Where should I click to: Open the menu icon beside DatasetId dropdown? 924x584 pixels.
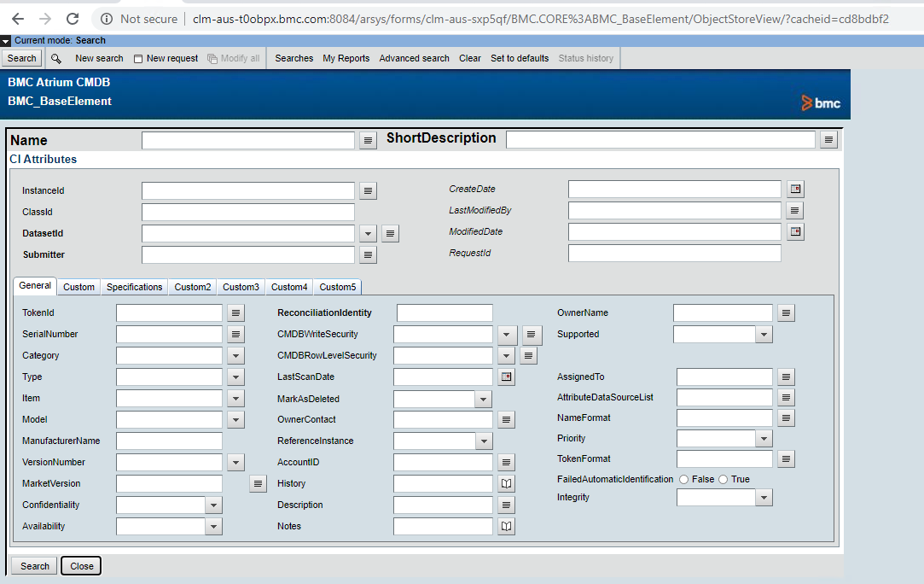390,234
